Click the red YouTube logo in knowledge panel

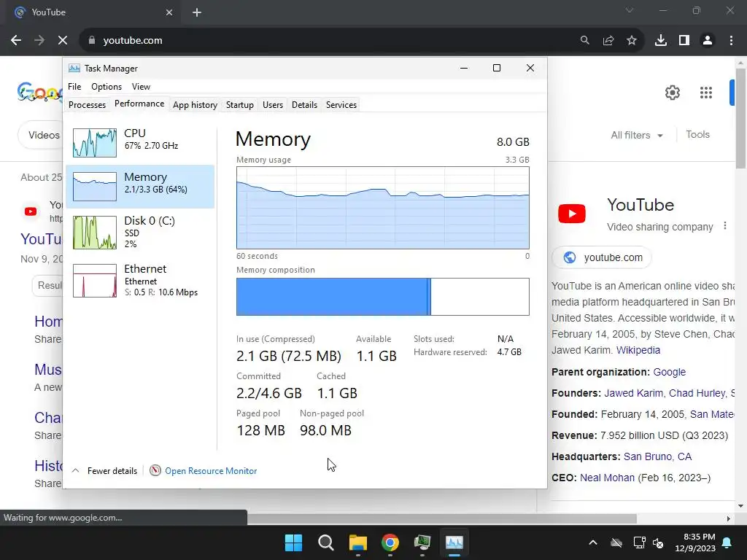[x=572, y=214]
